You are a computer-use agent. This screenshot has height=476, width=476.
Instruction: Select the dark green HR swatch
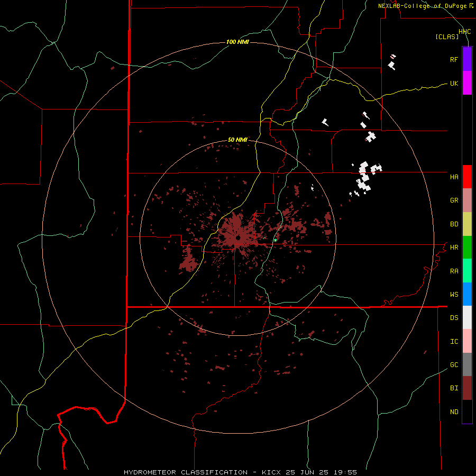pyautogui.click(x=467, y=247)
